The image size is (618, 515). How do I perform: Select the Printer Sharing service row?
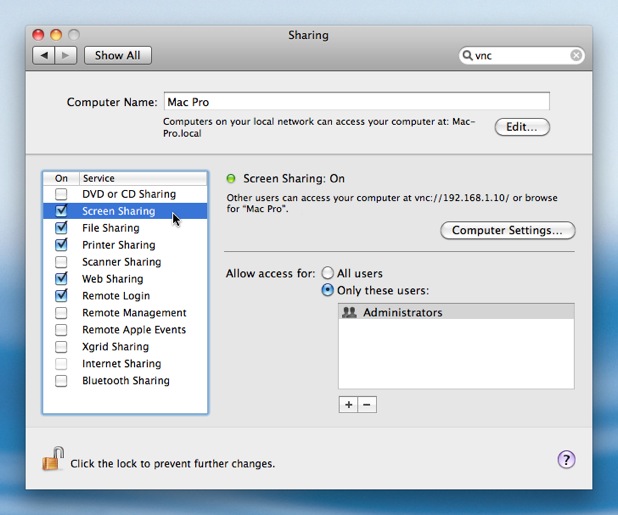point(125,245)
